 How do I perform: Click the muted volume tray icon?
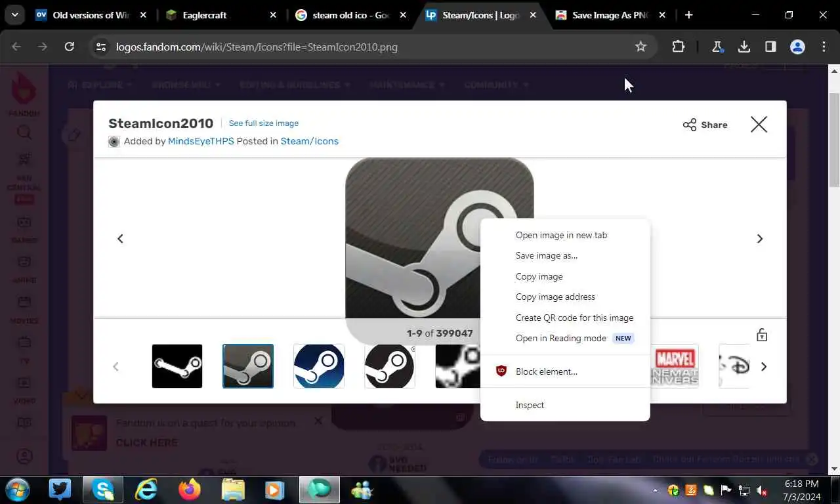762,490
